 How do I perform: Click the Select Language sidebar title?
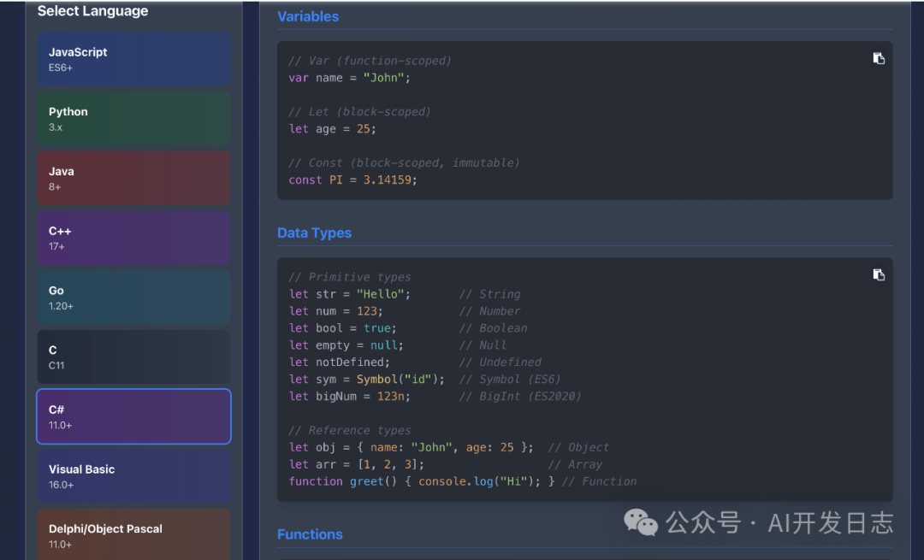(92, 10)
